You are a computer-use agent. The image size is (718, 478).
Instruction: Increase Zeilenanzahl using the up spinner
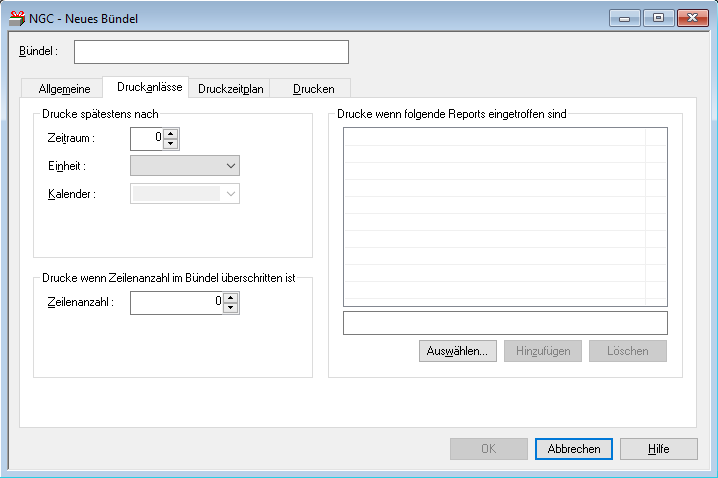pyautogui.click(x=231, y=297)
